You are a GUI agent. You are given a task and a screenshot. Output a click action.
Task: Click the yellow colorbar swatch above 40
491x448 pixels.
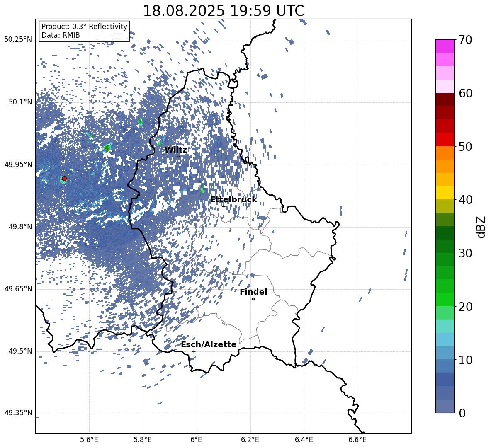pyautogui.click(x=445, y=193)
